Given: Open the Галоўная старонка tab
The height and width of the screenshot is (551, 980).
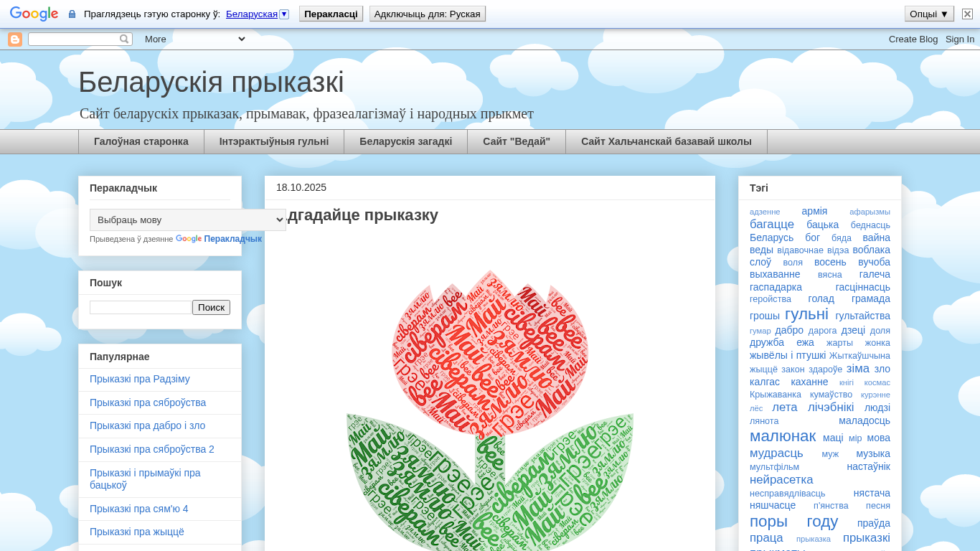Looking at the screenshot, I should pos(141,141).
